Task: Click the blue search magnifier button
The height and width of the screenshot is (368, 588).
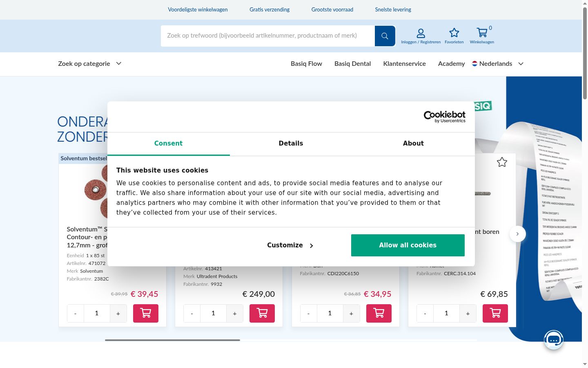Action: (x=385, y=36)
